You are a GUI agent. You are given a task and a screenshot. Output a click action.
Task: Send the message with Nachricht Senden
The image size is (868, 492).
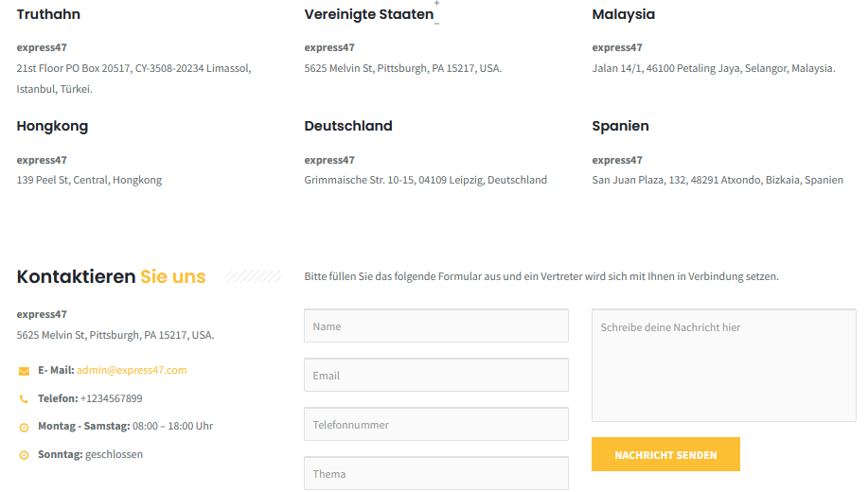click(x=665, y=454)
